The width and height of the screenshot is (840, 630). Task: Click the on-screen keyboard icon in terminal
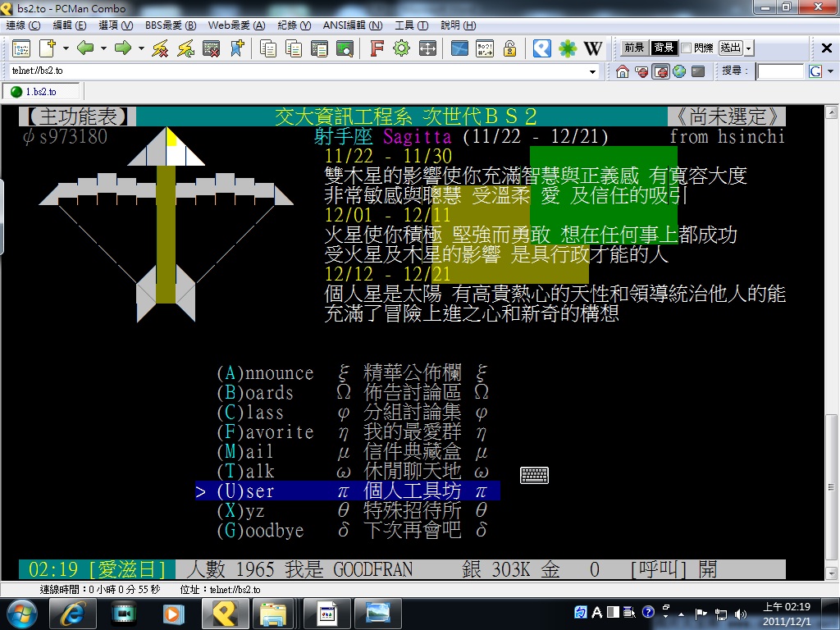[534, 475]
